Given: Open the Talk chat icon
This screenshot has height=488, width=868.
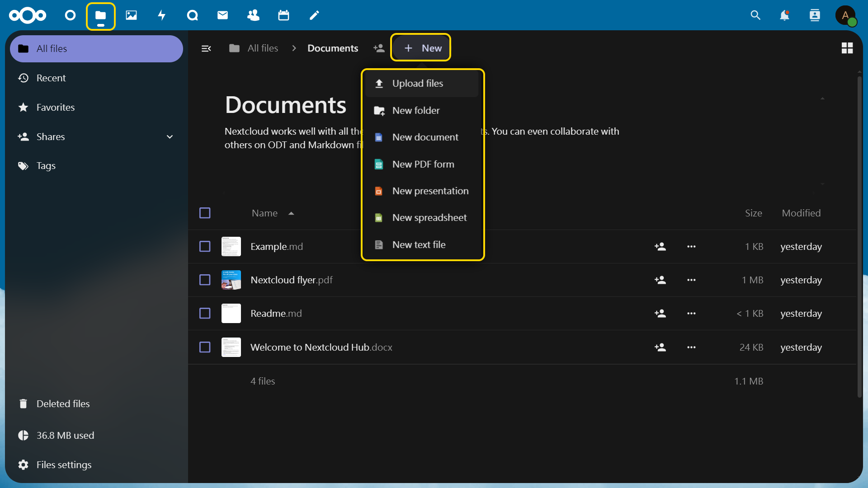Looking at the screenshot, I should [x=193, y=15].
